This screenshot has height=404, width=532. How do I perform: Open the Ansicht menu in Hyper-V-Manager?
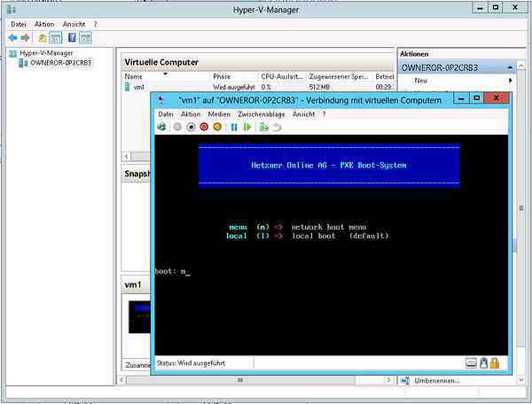coord(74,24)
